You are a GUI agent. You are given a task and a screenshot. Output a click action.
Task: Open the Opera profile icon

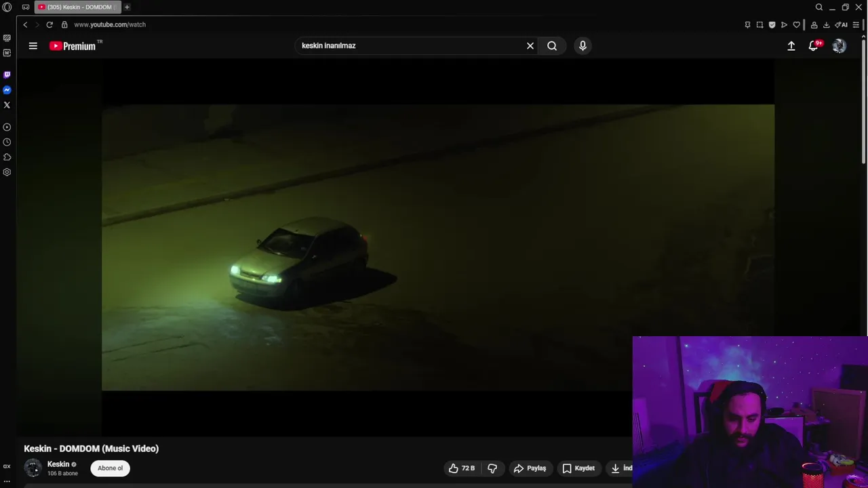click(x=814, y=25)
